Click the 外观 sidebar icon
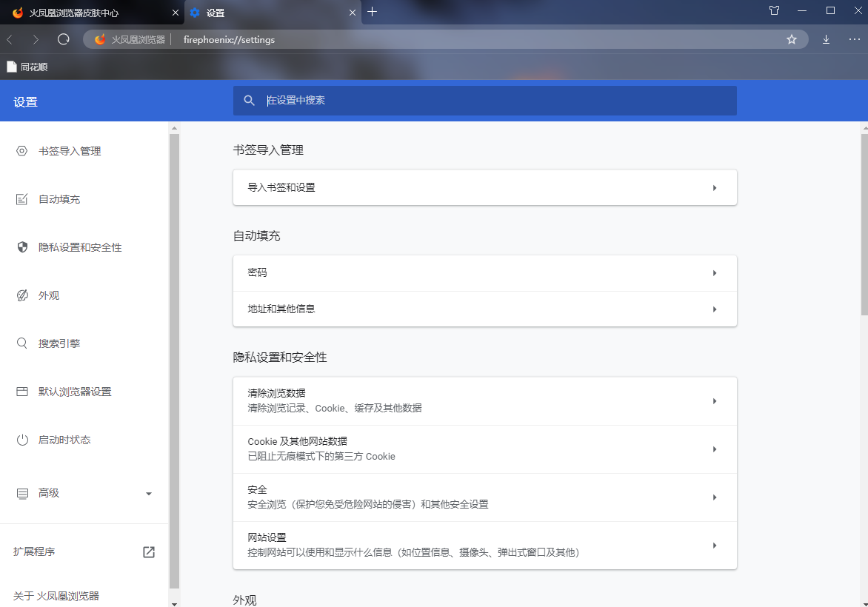Screen dimensions: 868x607 (22, 295)
